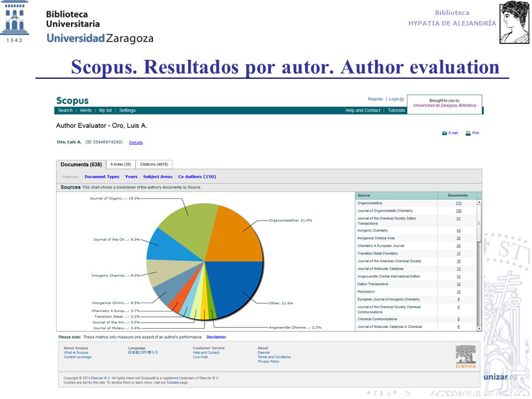
Task: Open the footer Elsevier about link
Action: pyautogui.click(x=264, y=353)
